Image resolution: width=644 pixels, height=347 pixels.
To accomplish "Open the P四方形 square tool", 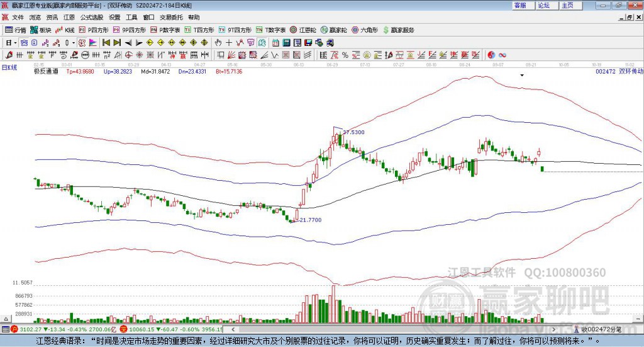I will click(94, 30).
